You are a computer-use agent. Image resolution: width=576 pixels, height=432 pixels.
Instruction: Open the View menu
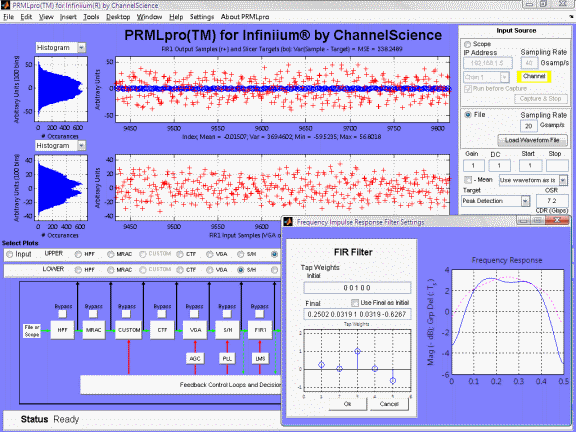[x=46, y=17]
